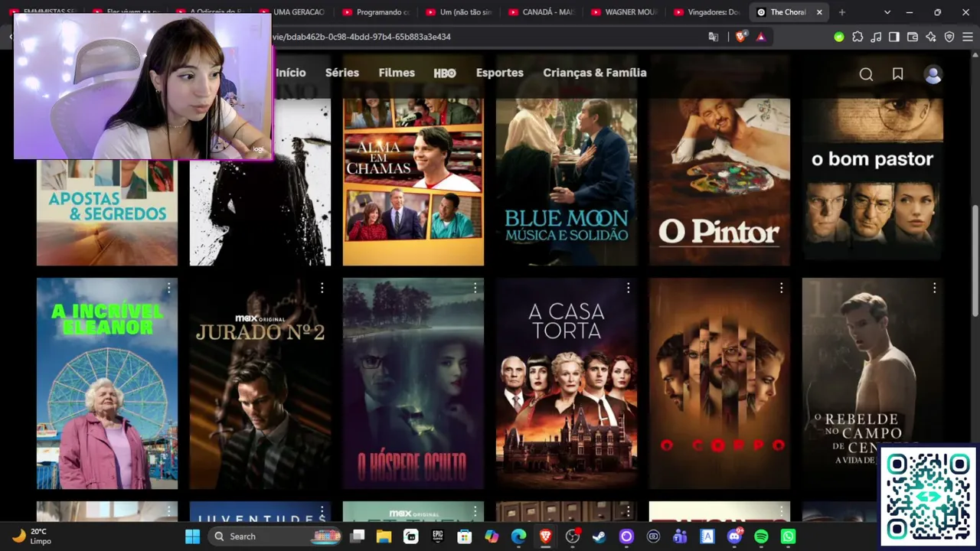
Task: Click the Windows taskbar Search box
Action: click(276, 536)
